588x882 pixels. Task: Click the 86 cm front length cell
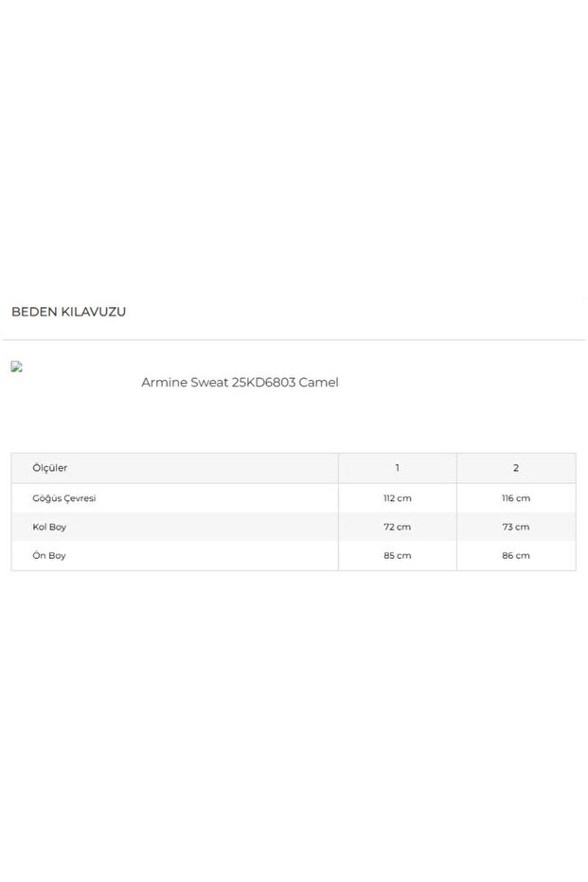coord(516,556)
